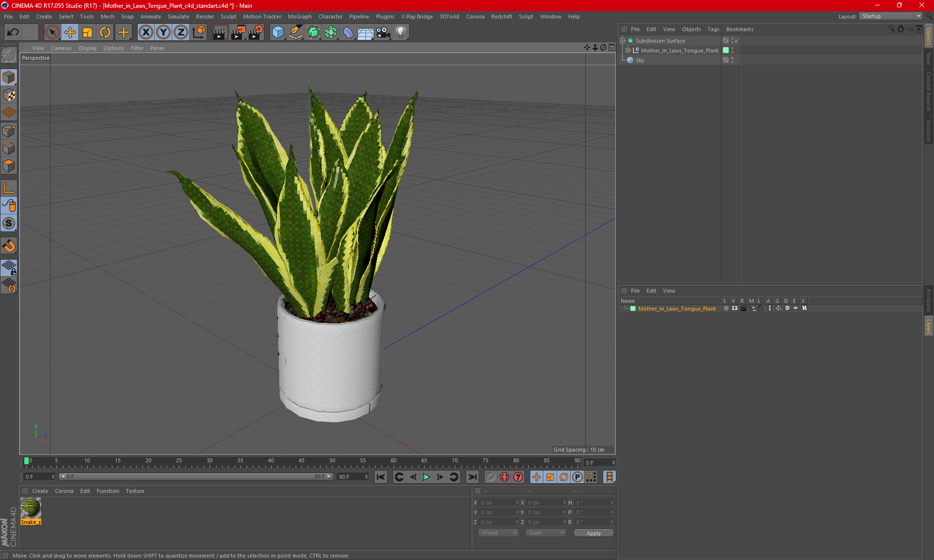The width and height of the screenshot is (934, 560).
Task: Click Make Editable icon in left palette
Action: tap(9, 55)
